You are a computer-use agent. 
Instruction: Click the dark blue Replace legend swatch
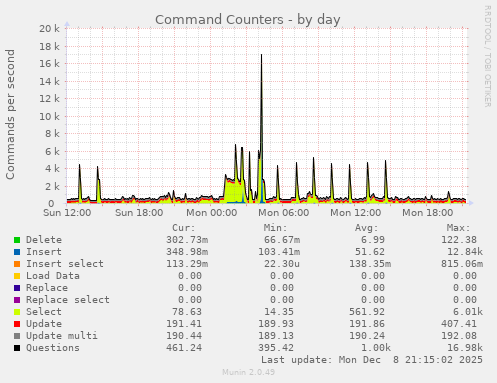[17, 288]
